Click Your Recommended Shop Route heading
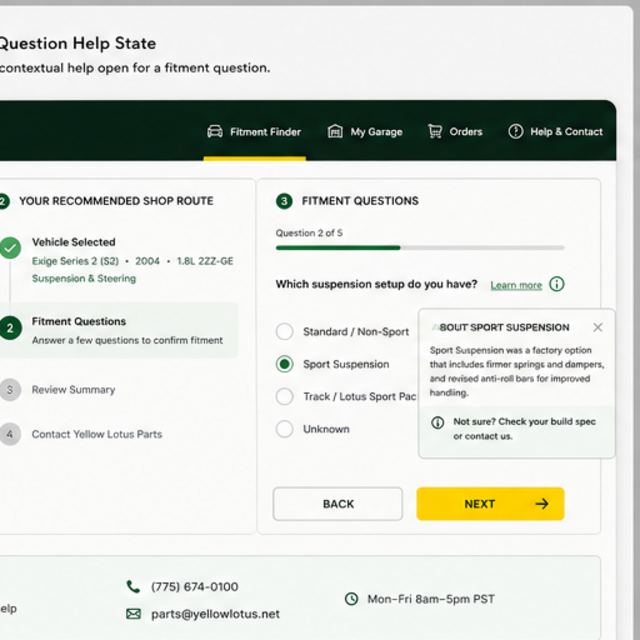The image size is (640, 640). pyautogui.click(x=116, y=201)
